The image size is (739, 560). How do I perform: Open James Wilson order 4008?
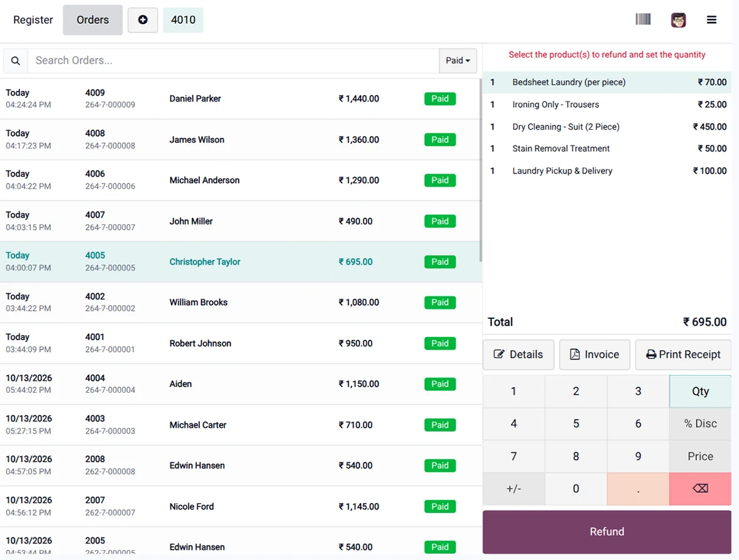point(240,140)
